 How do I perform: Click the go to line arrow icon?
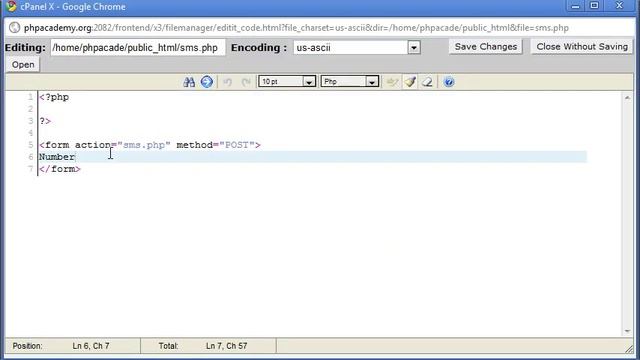(x=207, y=82)
